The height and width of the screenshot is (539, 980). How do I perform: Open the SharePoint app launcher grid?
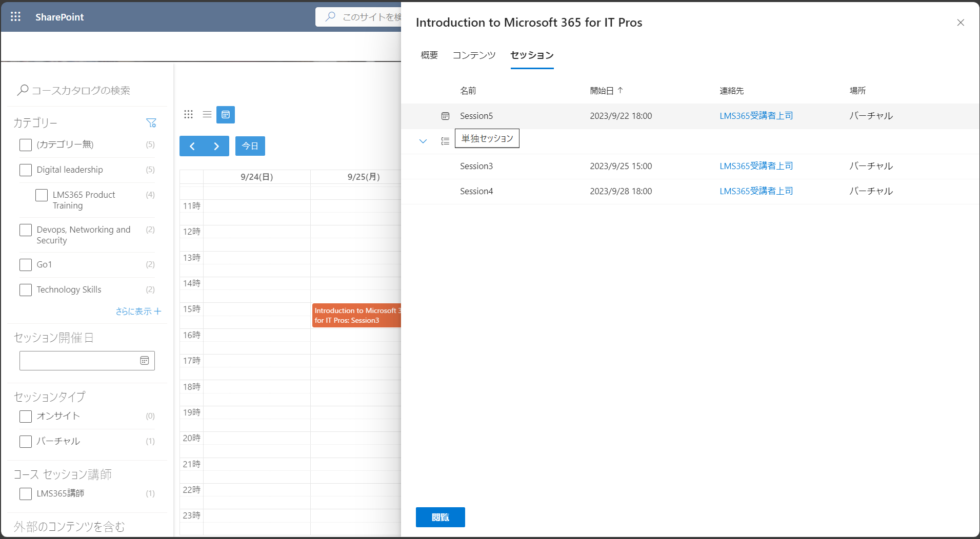coord(15,16)
